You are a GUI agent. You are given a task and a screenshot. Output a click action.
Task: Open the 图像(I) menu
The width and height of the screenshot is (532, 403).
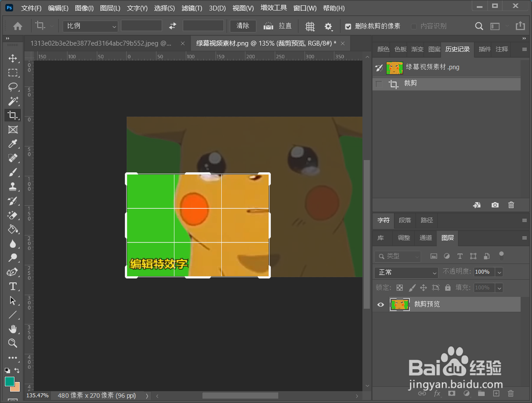point(84,8)
